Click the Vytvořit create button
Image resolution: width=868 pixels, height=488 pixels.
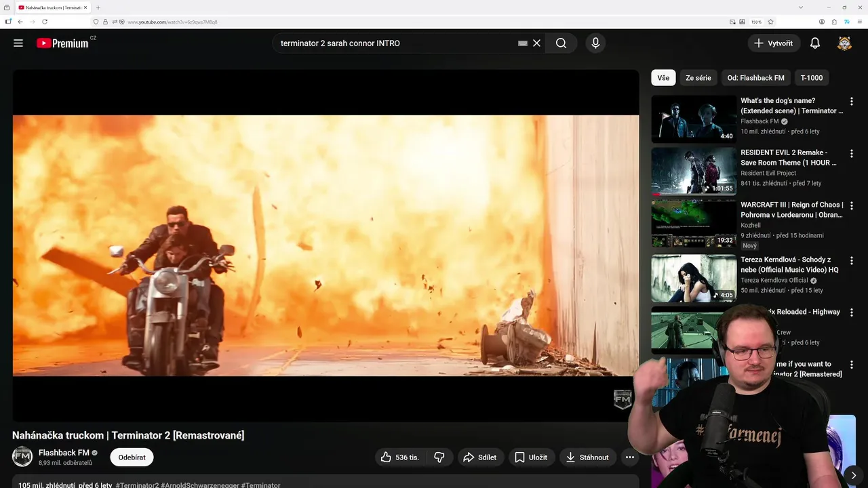[x=774, y=43]
